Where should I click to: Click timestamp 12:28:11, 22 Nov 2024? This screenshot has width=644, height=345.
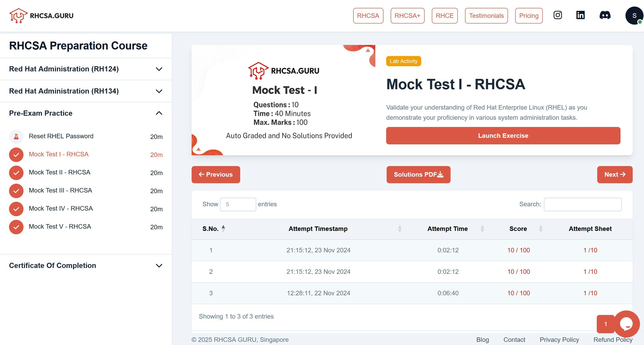[x=318, y=293]
